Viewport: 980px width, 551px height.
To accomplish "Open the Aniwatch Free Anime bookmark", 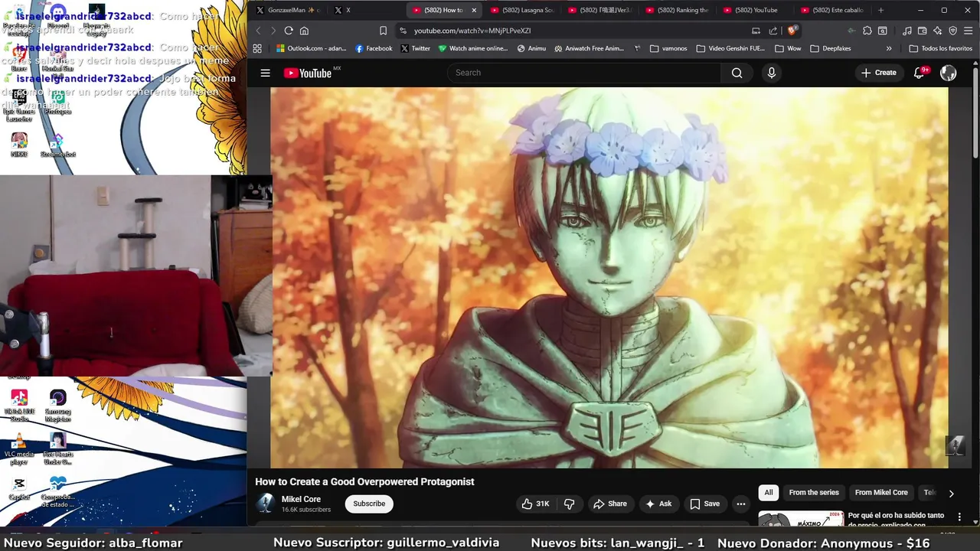I will [x=589, y=48].
